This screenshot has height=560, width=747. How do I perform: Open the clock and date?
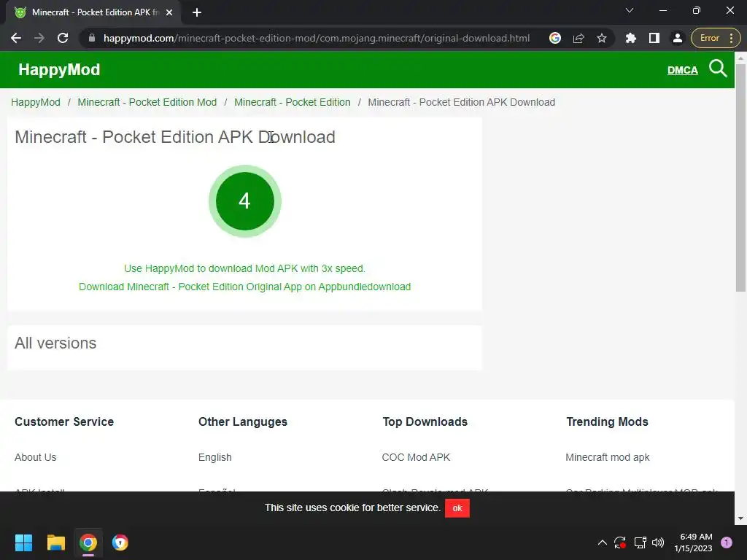coord(693,542)
